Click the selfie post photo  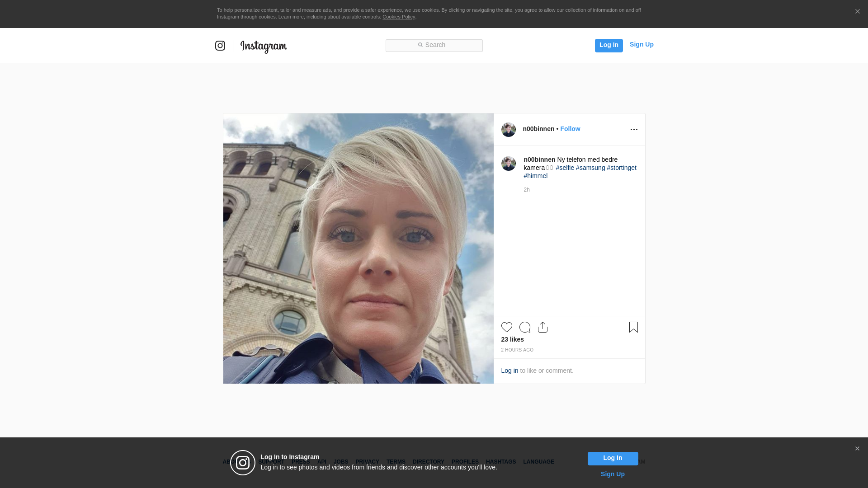[359, 249]
